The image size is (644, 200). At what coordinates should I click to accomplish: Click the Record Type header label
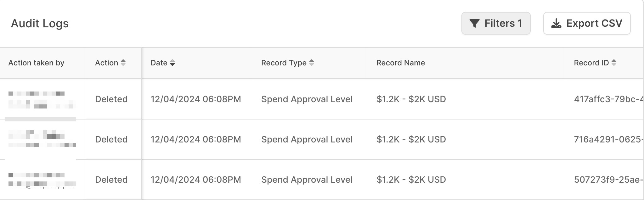click(284, 63)
